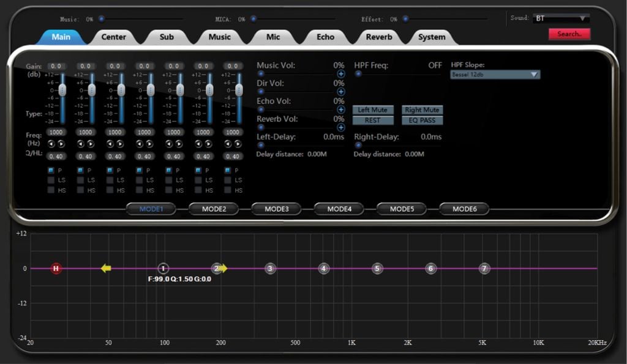Image resolution: width=627 pixels, height=364 pixels.
Task: Select node 5 on the EQ curve
Action: tap(377, 269)
